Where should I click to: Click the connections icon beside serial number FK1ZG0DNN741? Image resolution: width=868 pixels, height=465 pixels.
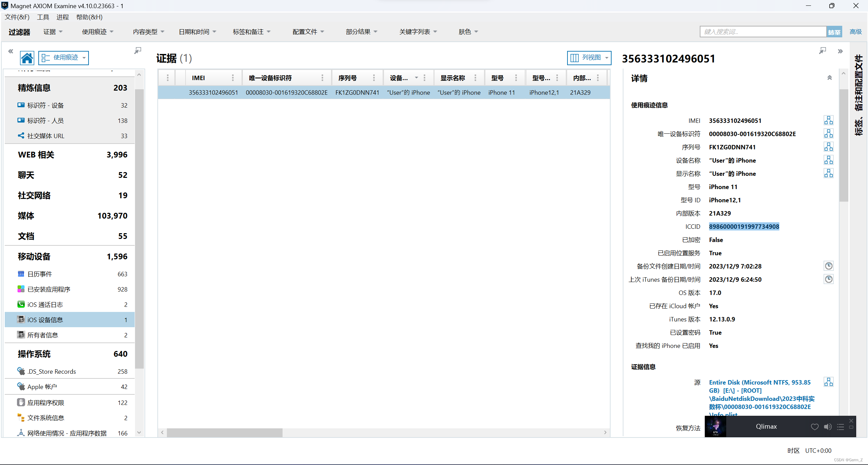(828, 147)
